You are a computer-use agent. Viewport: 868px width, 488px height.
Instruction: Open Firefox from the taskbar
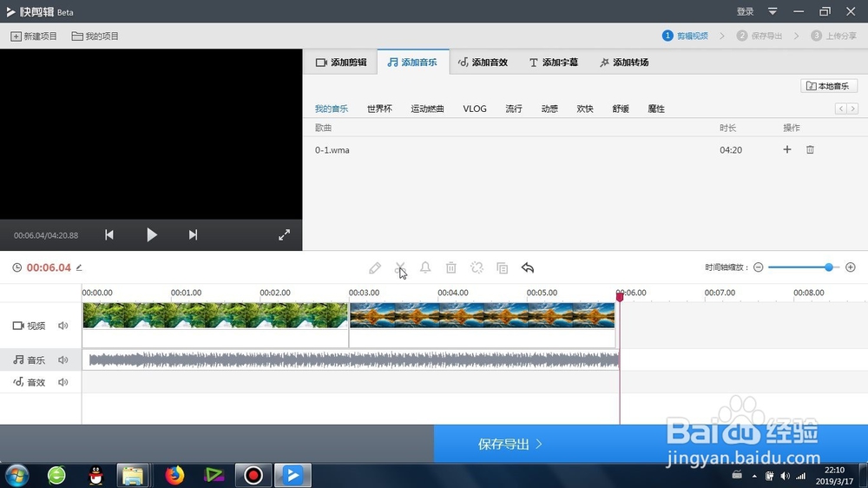click(x=174, y=475)
